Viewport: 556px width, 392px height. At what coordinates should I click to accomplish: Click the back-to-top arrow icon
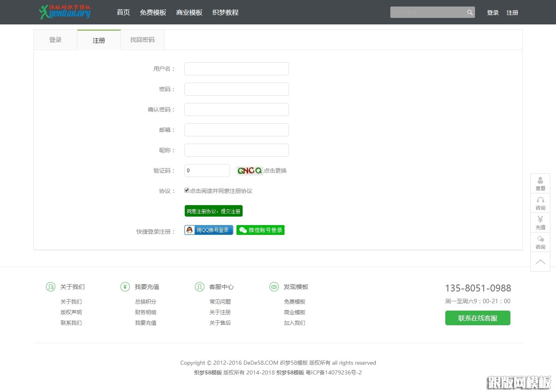pos(540,261)
